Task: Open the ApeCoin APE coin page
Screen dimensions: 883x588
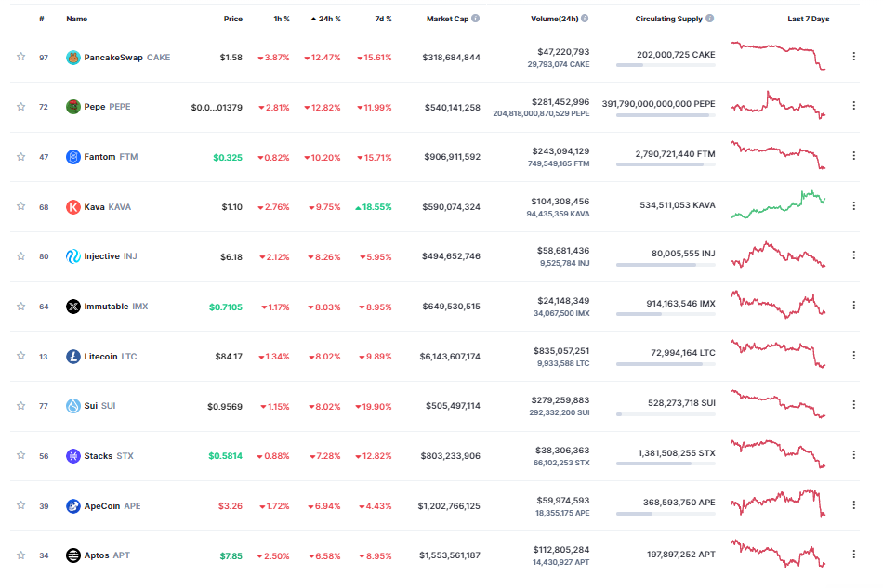Action: click(x=112, y=506)
